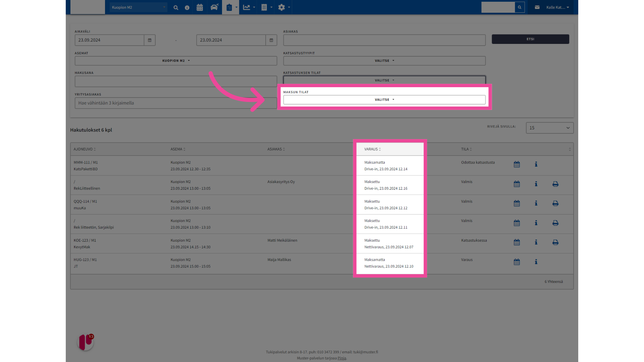Viewport: 644px width, 362px height.
Task: Print the QQQ-114 row document
Action: [x=555, y=203]
